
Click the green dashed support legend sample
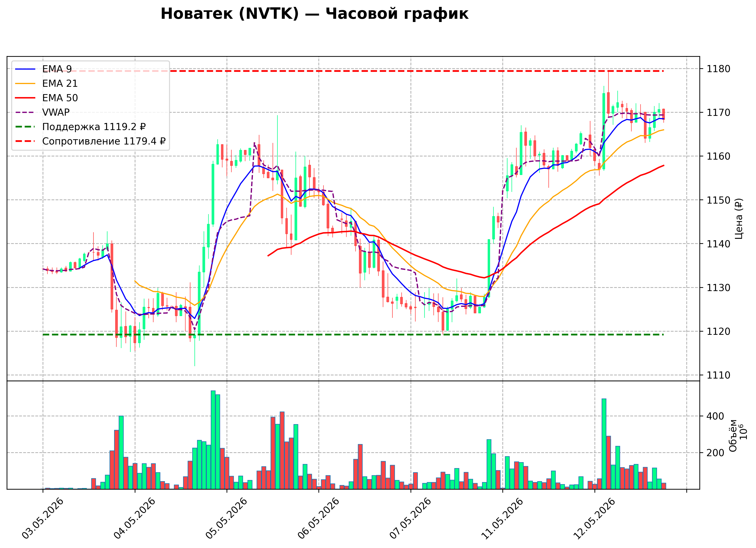(25, 127)
